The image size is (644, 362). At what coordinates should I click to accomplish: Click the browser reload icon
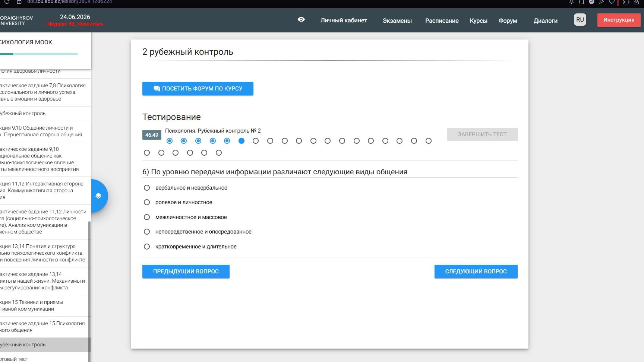(x=7, y=2)
